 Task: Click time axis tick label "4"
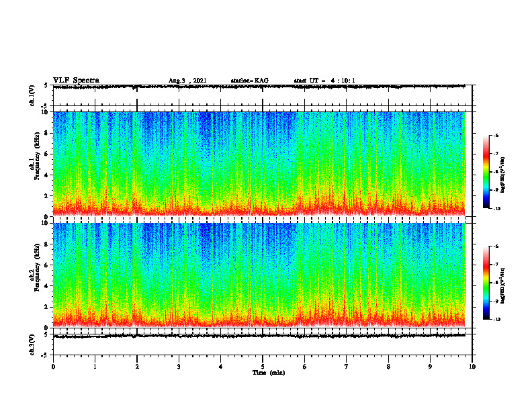click(x=221, y=367)
